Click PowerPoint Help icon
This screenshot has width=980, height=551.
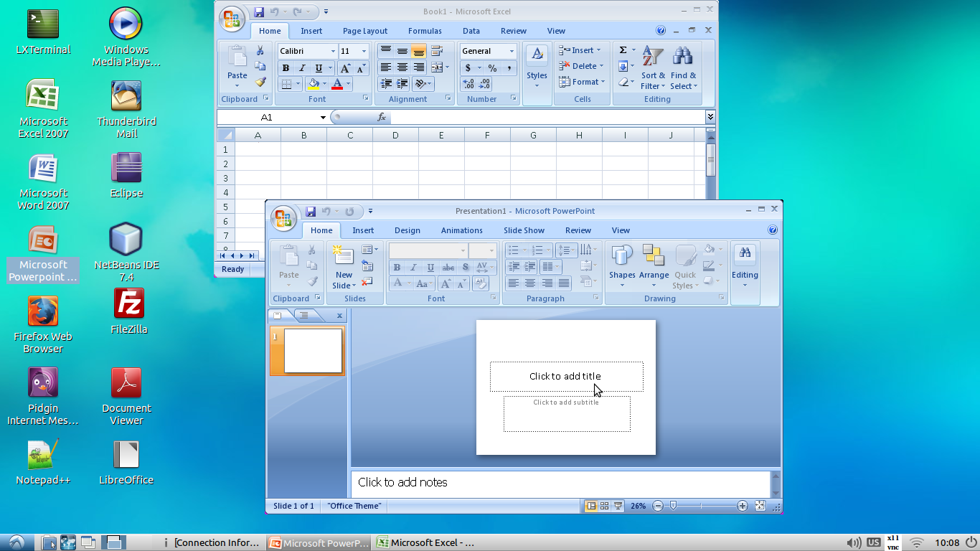pos(773,230)
